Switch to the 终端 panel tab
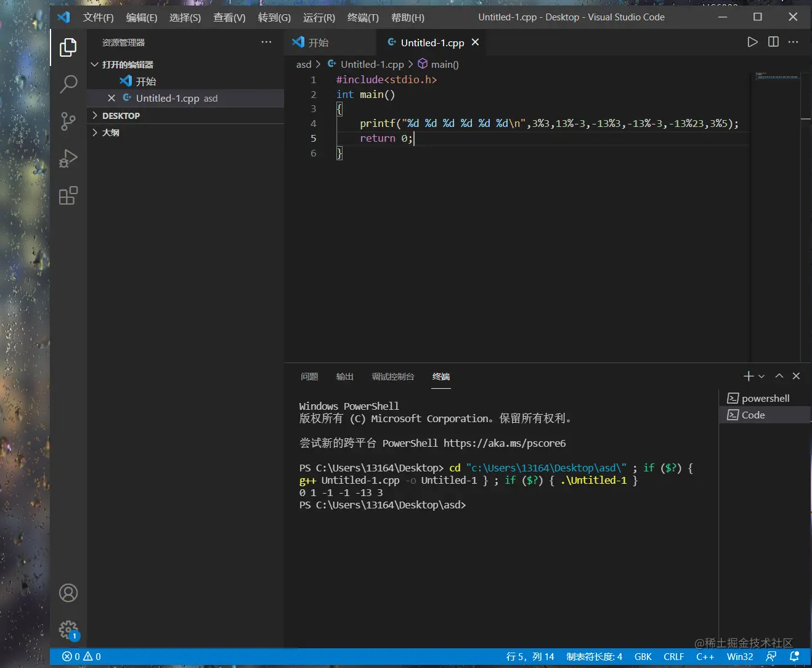Viewport: 812px width, 668px height. (441, 377)
